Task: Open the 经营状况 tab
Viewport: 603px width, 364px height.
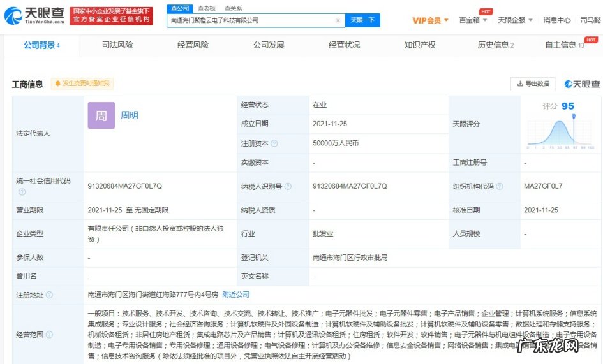Action: (x=344, y=45)
